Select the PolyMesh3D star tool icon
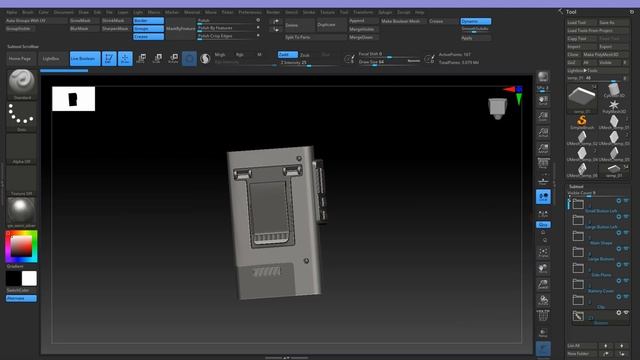This screenshot has height=360, width=640. pos(613,106)
